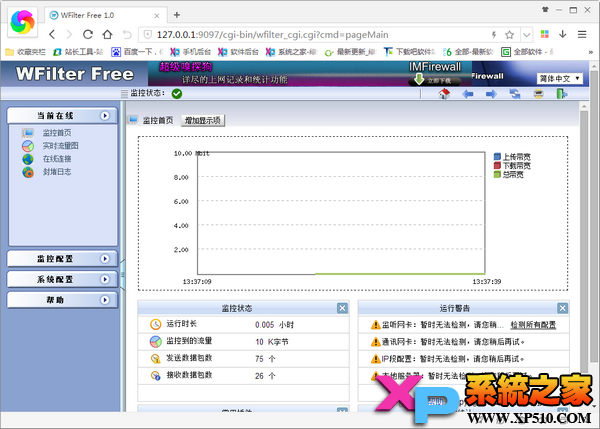The width and height of the screenshot is (600, 429).
Task: Click the sidebar collapse splitter handle
Action: pos(123,274)
